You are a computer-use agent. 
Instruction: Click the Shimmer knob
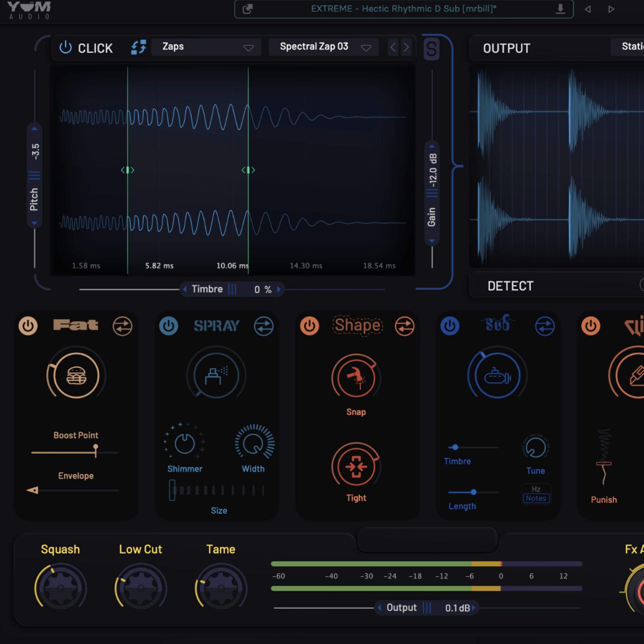coord(185,443)
